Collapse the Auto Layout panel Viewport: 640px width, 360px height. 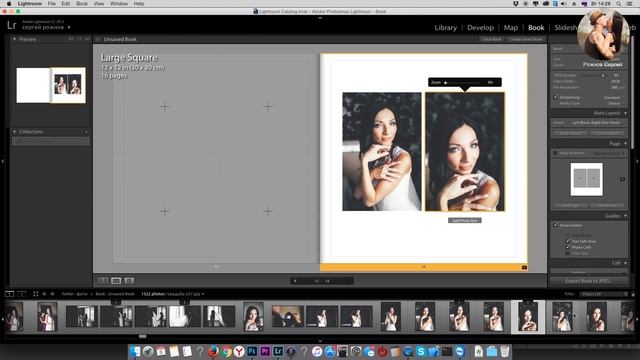pyautogui.click(x=626, y=113)
